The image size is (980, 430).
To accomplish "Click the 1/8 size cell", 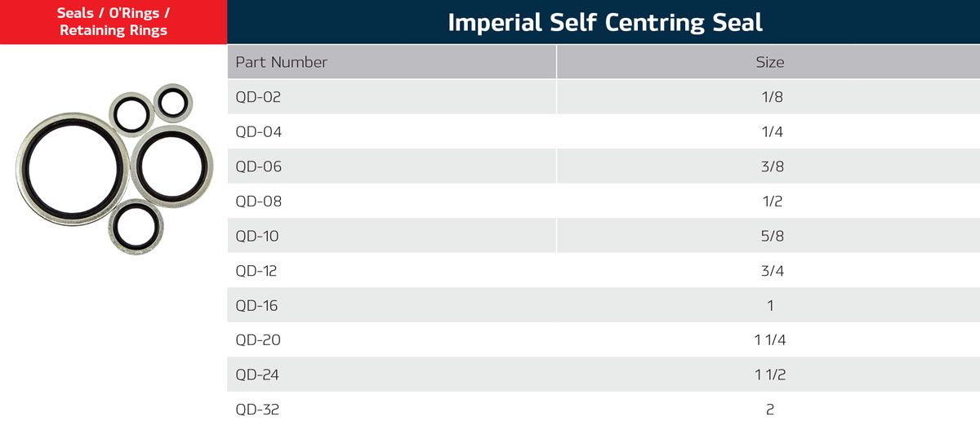I will pyautogui.click(x=770, y=97).
